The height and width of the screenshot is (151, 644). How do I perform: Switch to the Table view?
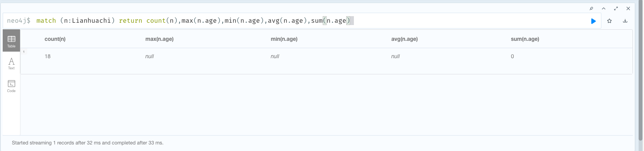pos(12,41)
